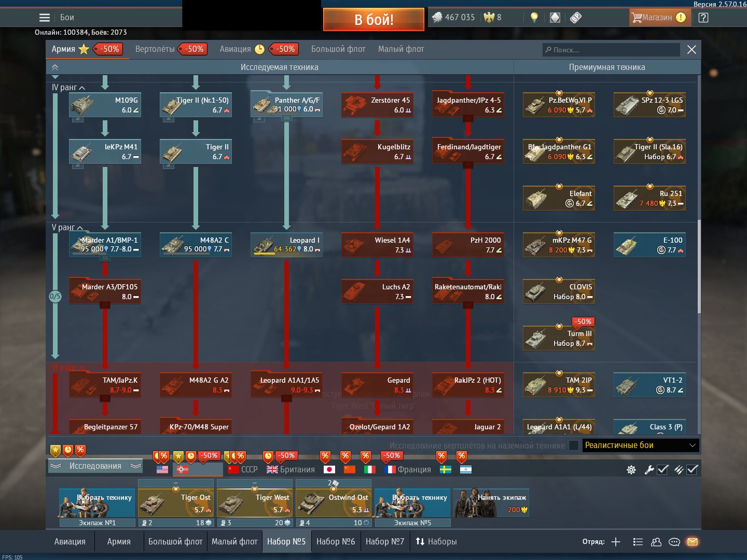
Task: Click the Поиск search field
Action: click(x=611, y=50)
